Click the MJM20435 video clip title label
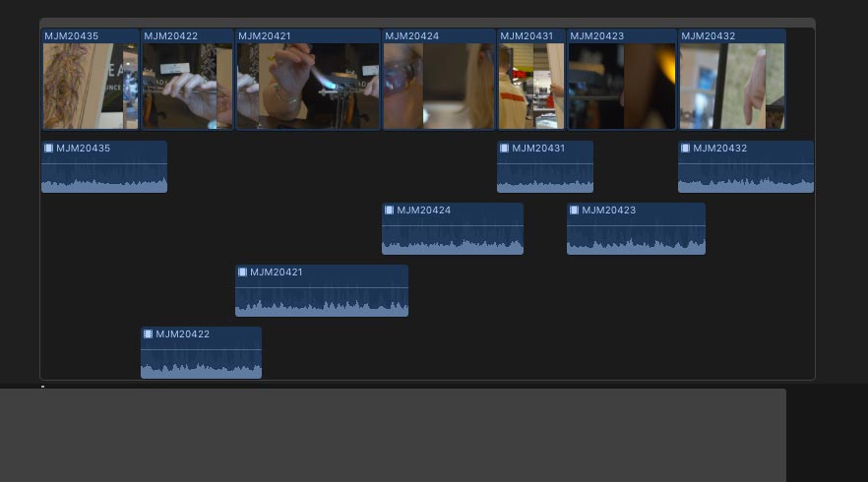Viewport: 868px width, 482px height. pos(72,36)
